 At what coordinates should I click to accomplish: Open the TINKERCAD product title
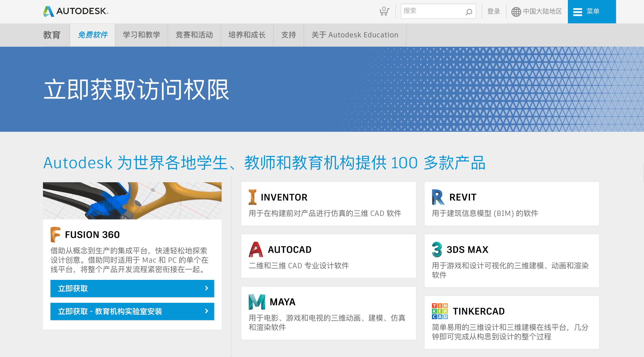click(478, 311)
